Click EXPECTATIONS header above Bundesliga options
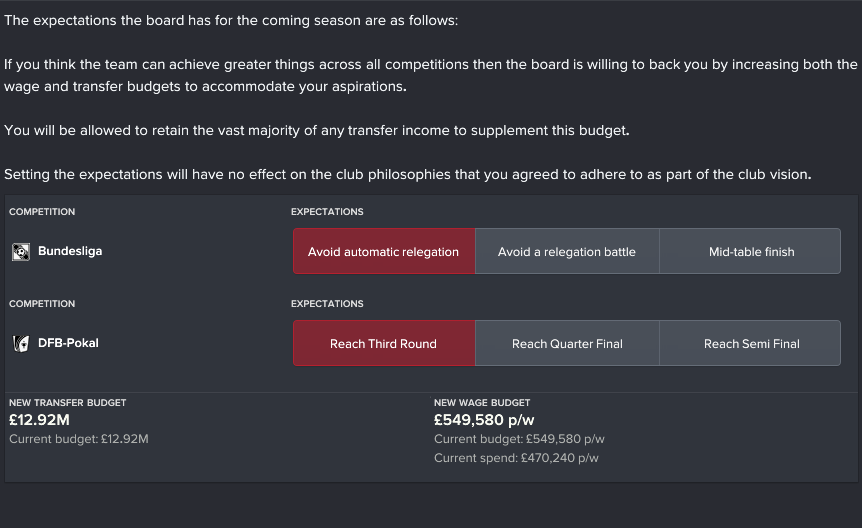The image size is (862, 528). (327, 212)
